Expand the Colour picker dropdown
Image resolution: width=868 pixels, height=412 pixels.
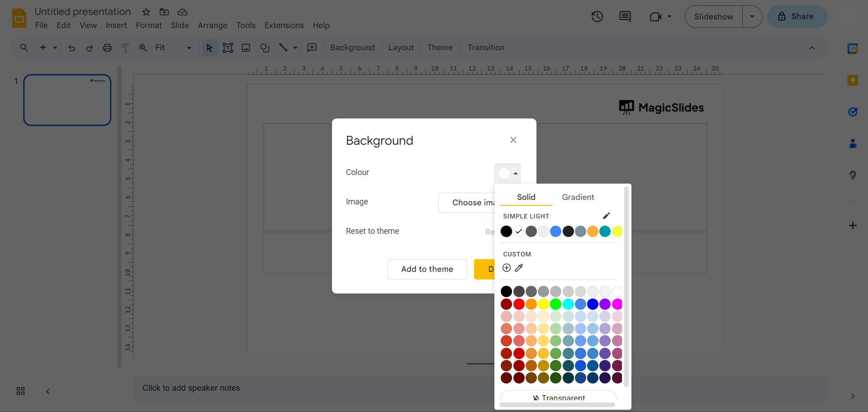[508, 173]
